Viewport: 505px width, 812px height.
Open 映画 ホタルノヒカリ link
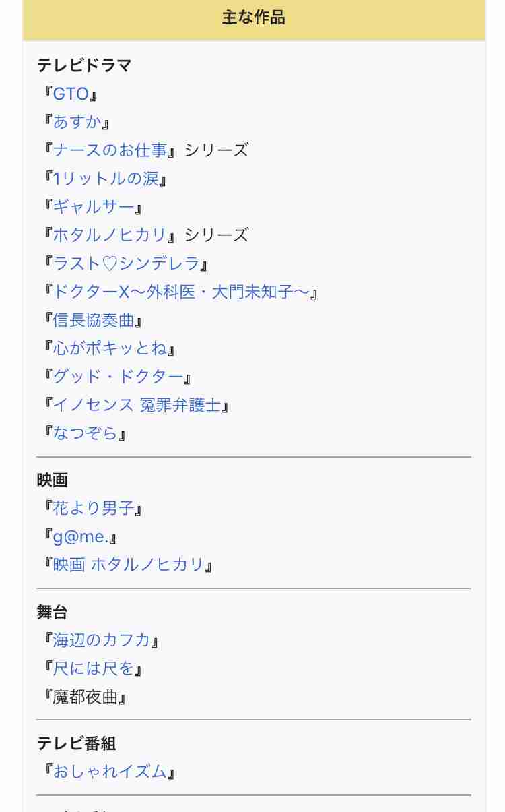128,565
